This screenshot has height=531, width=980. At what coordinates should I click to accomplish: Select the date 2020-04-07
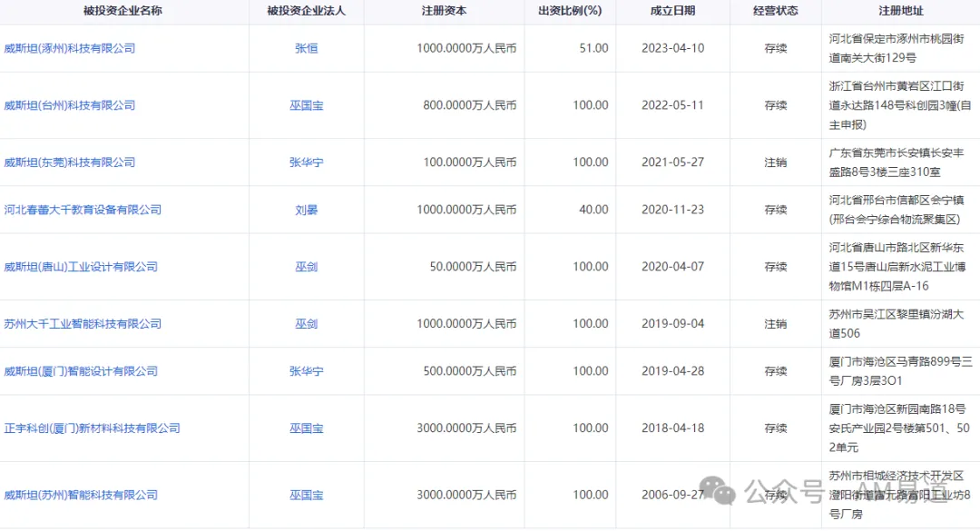click(672, 267)
